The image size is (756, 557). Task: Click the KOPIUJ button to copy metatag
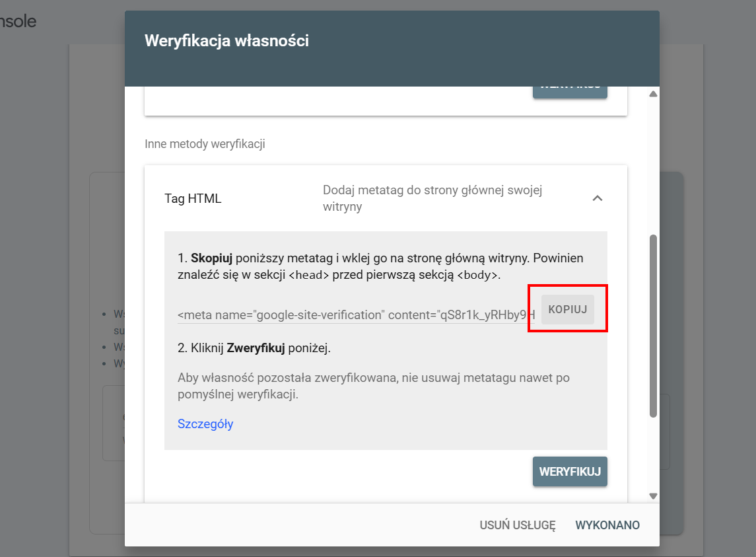(x=568, y=309)
